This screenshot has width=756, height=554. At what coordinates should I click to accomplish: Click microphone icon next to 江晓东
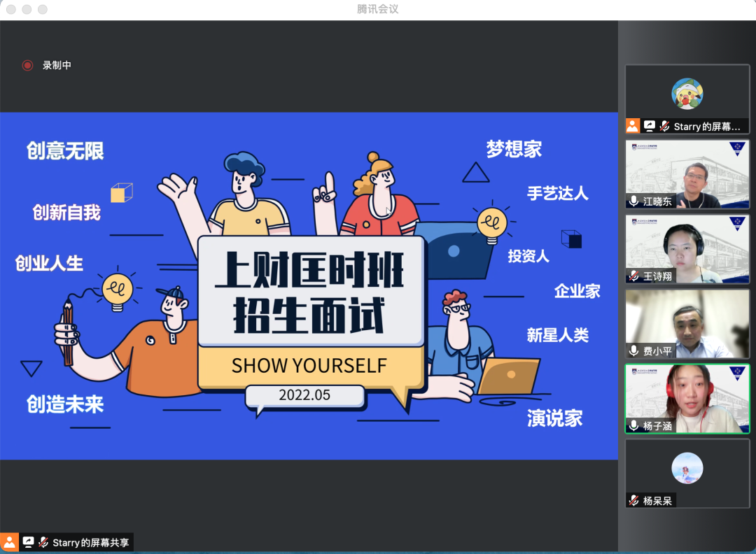click(x=633, y=201)
